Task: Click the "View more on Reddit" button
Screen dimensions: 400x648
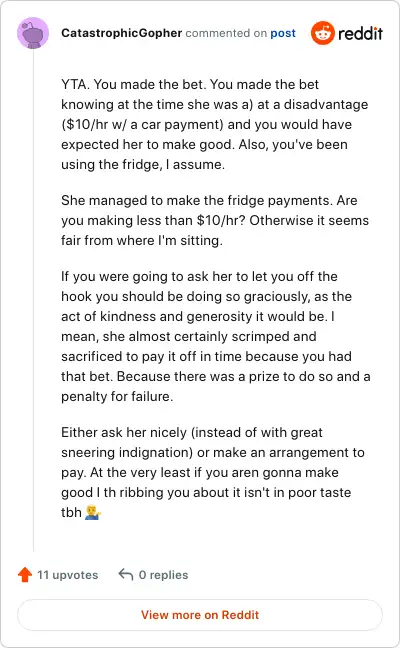Action: (200, 615)
